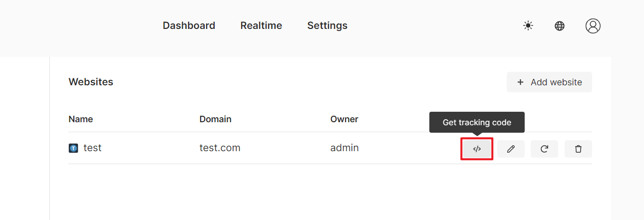Delete the test website using trash icon
The width and height of the screenshot is (644, 220).
coord(578,149)
